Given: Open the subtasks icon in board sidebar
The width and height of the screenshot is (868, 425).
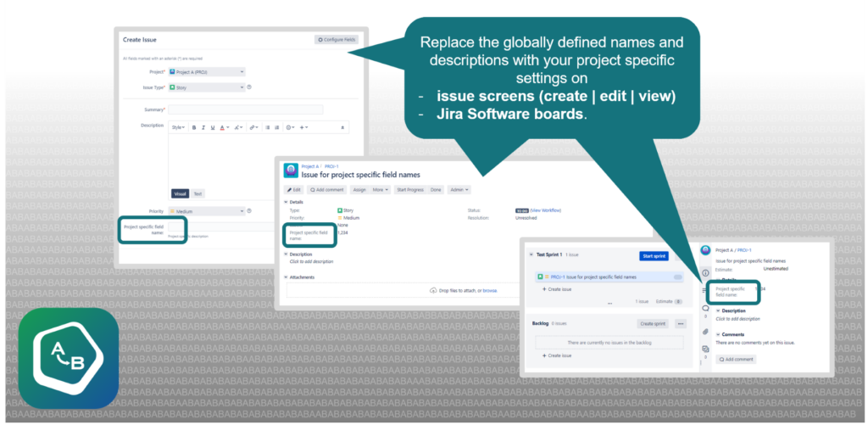Looking at the screenshot, I should point(705,350).
